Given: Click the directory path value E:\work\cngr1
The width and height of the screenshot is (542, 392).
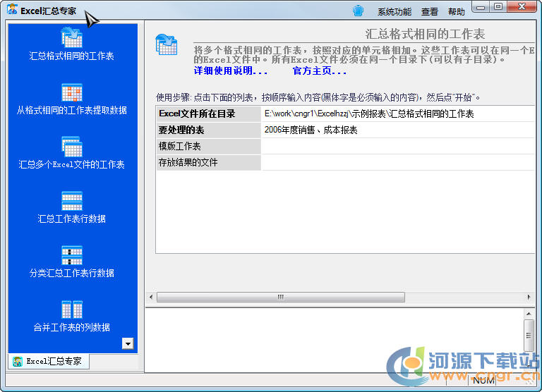Looking at the screenshot, I should (x=369, y=114).
